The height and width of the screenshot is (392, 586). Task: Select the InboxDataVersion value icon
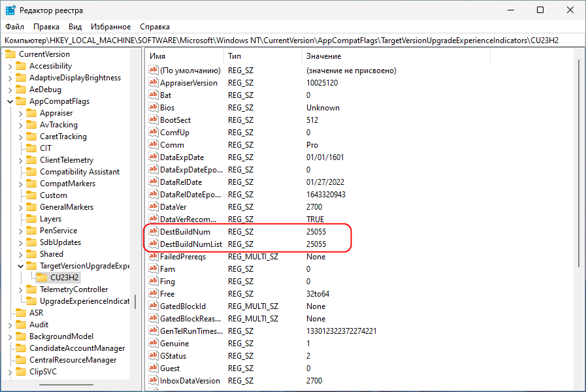coord(154,380)
